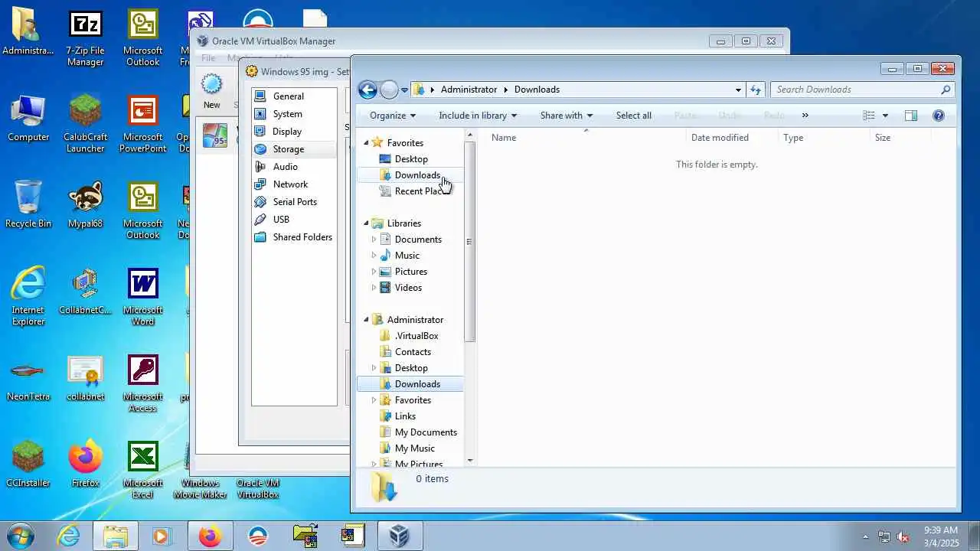Select Storage in VirtualBox settings list
The width and height of the screenshot is (980, 551).
point(294,149)
